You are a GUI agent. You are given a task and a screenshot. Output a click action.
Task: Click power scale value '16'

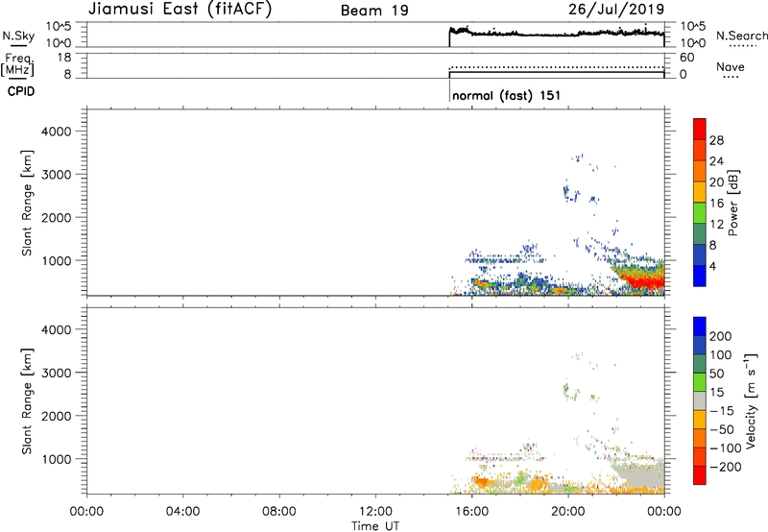[x=716, y=204]
